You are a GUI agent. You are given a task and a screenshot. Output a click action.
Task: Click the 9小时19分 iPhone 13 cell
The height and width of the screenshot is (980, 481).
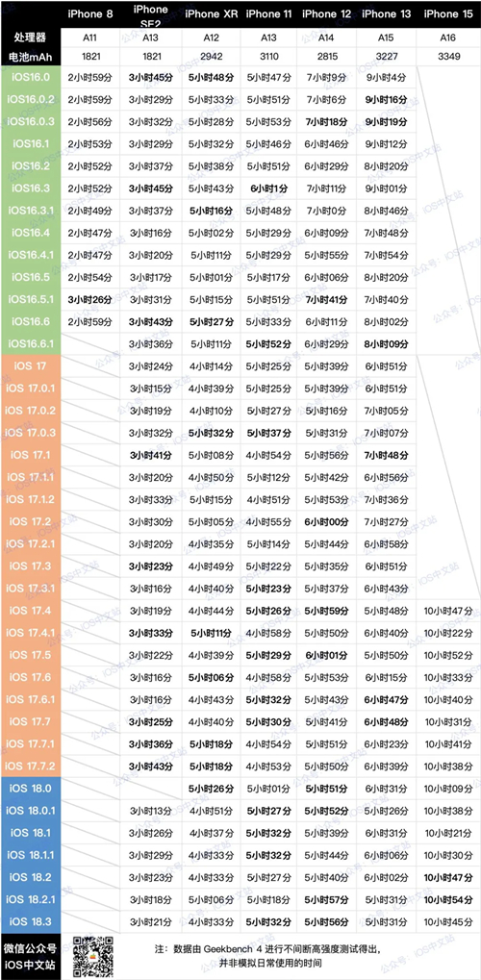point(387,122)
